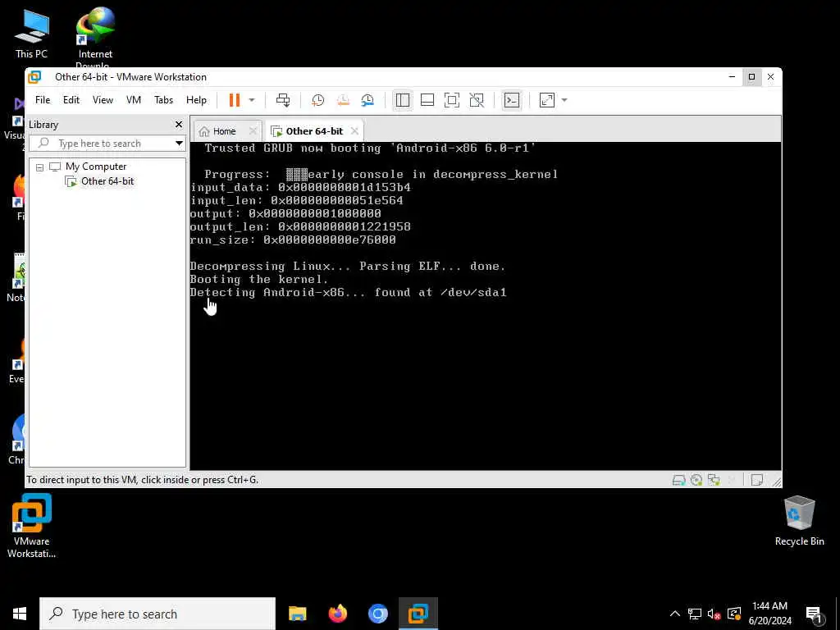The image size is (840, 630).
Task: Click the VMware logo in title bar
Action: tap(34, 77)
